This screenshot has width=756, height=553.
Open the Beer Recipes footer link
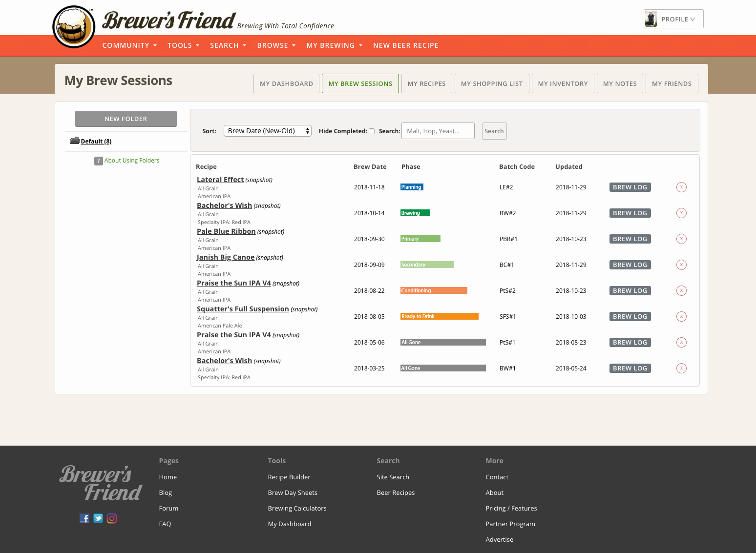pos(396,492)
